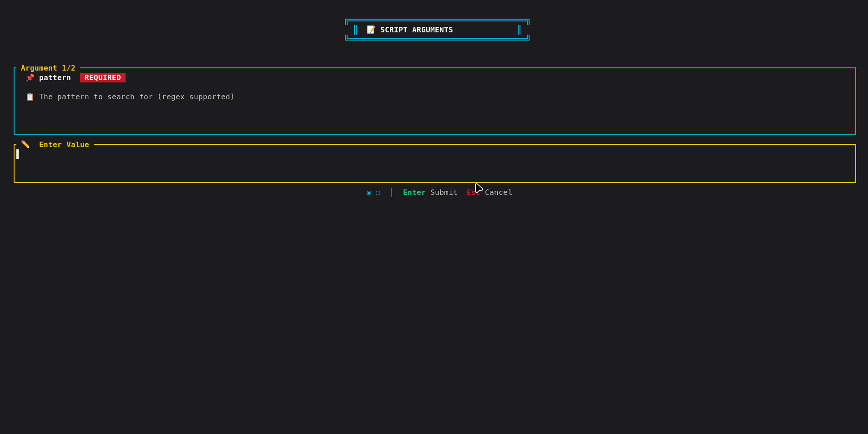The height and width of the screenshot is (434, 868).
Task: Click the red REQUIRED badge
Action: coord(103,78)
